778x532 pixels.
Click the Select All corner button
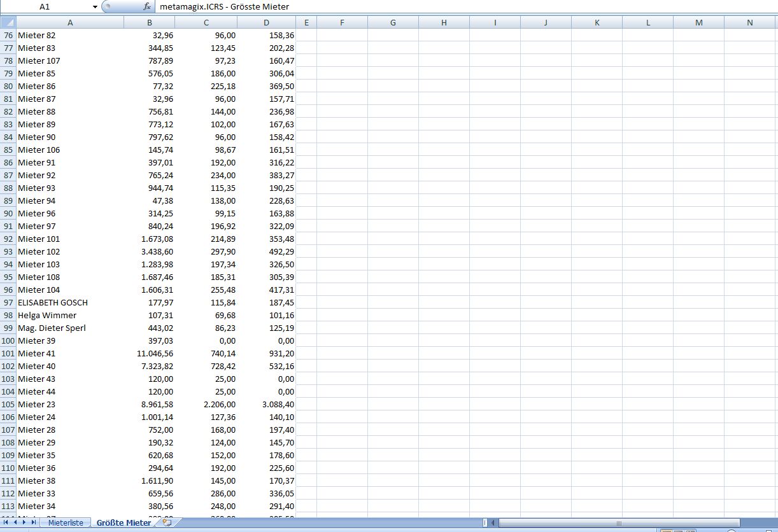pyautogui.click(x=8, y=22)
